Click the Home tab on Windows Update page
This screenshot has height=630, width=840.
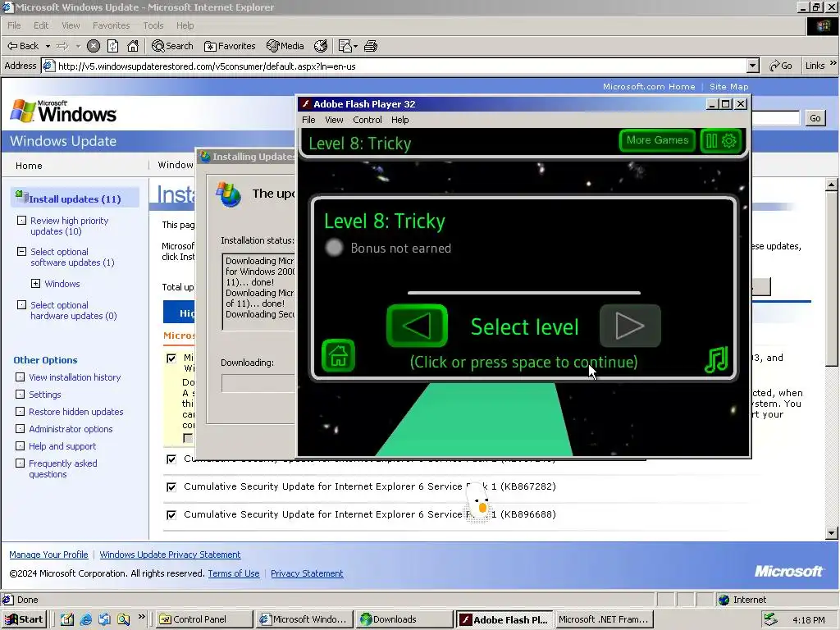coord(29,166)
